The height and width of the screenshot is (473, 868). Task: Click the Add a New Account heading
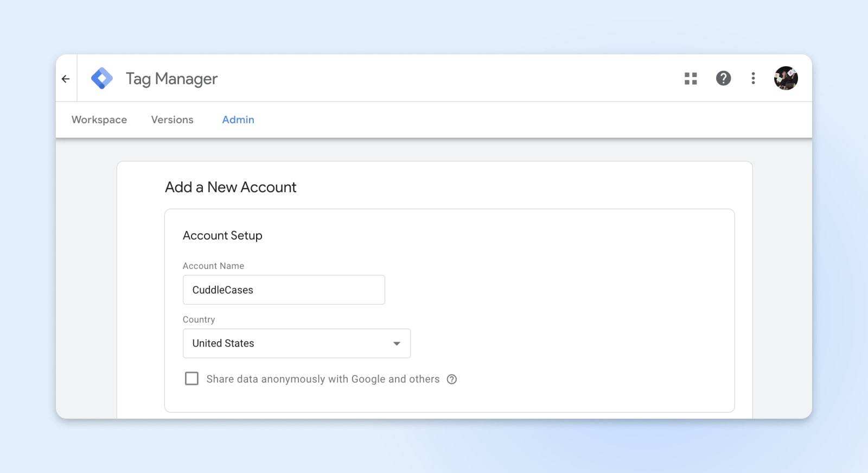point(231,187)
